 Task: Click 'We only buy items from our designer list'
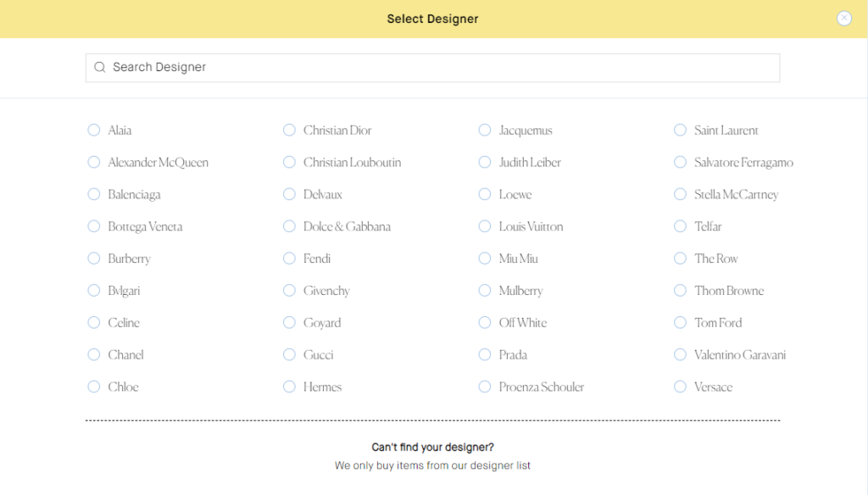[432, 465]
